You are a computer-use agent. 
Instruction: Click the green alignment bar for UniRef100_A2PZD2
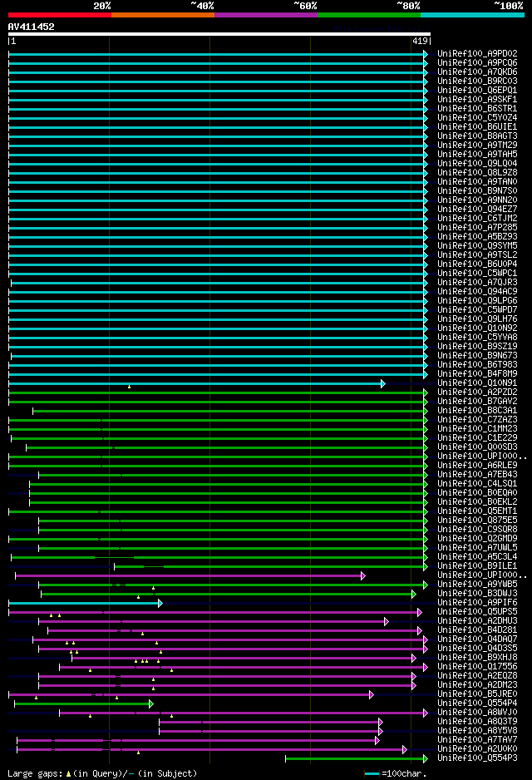coord(217,393)
